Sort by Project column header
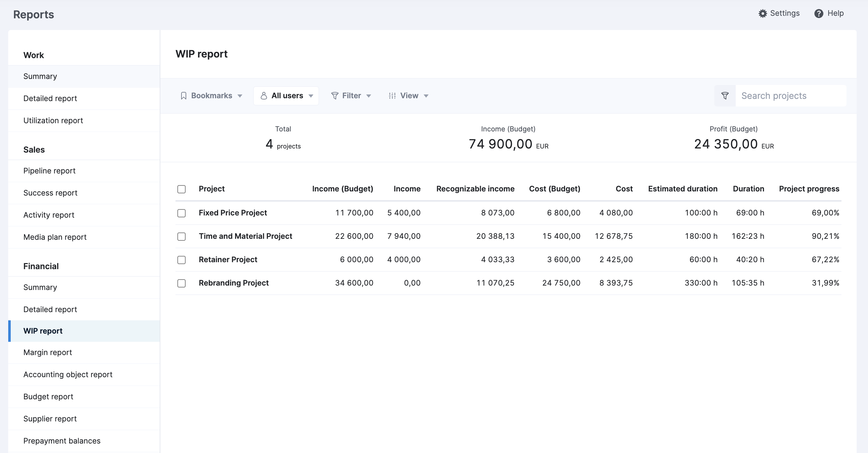The image size is (868, 453). click(x=211, y=189)
